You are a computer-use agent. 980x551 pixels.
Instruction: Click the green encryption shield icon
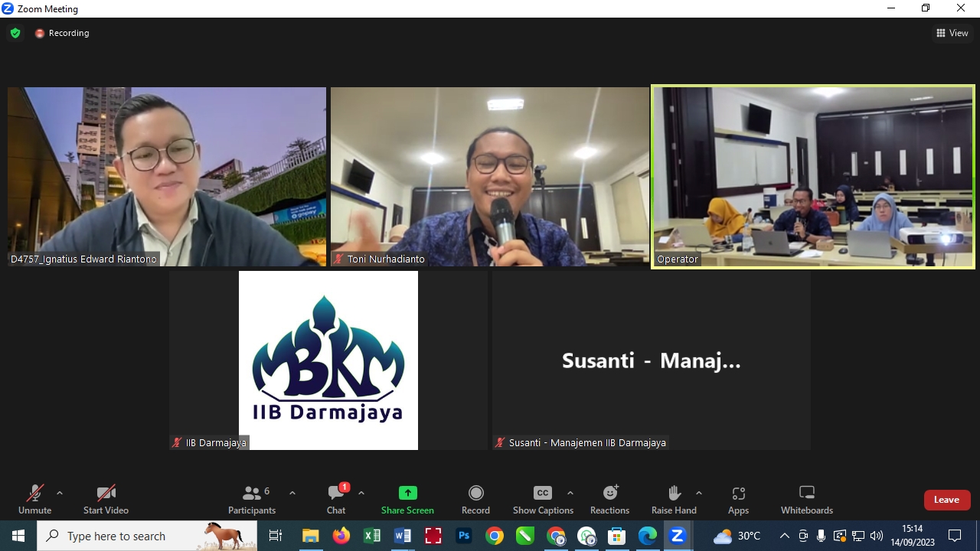[x=15, y=33]
